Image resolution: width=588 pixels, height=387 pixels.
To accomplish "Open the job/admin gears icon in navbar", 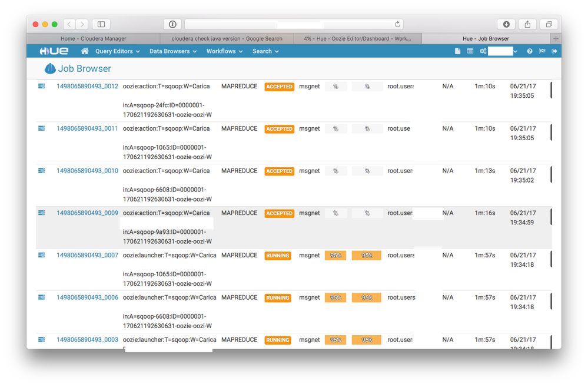I will pyautogui.click(x=483, y=51).
